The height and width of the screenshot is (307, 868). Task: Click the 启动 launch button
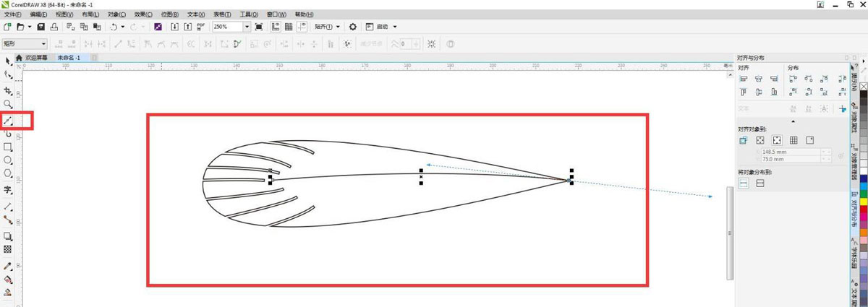point(383,27)
